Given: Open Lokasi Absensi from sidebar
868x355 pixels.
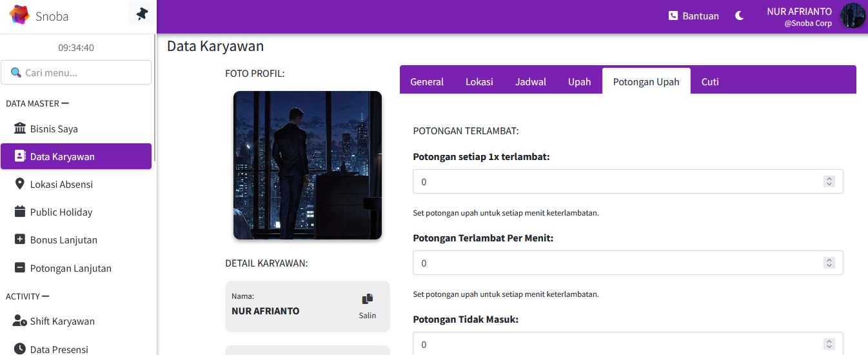Looking at the screenshot, I should click(61, 185).
